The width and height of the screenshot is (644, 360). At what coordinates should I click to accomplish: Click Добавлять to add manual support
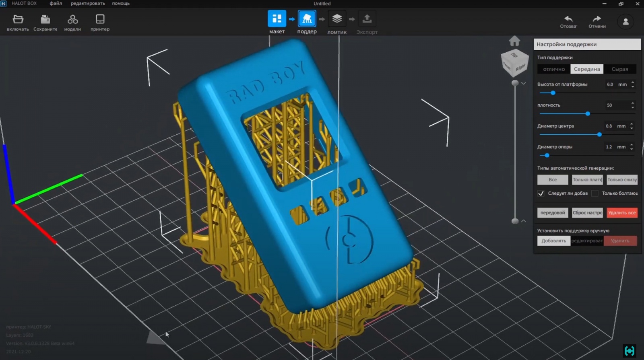(x=553, y=241)
